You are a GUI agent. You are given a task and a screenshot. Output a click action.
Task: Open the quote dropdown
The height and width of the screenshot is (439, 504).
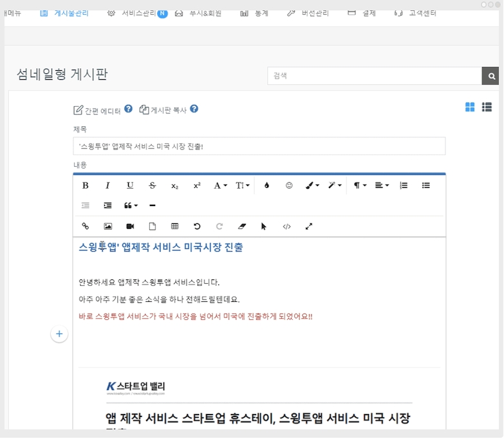pos(131,205)
